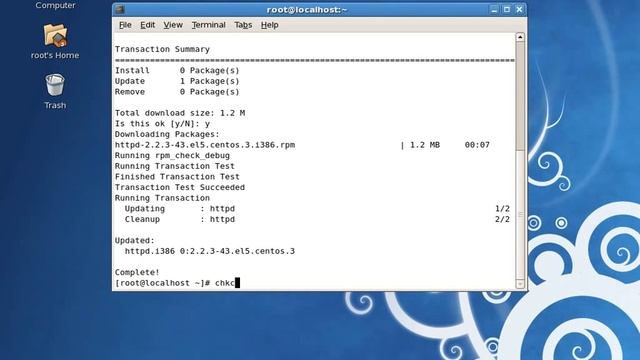
Task: Click the scrollbar up arrow
Action: pyautogui.click(x=520, y=37)
